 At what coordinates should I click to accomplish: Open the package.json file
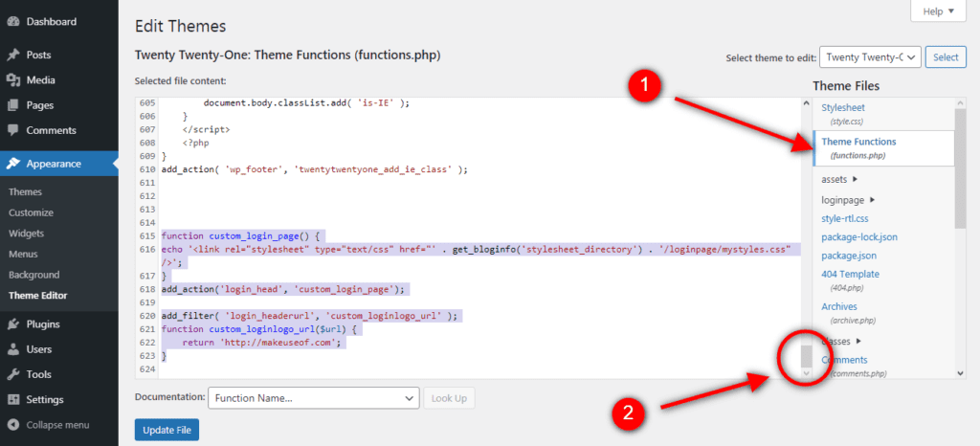(x=849, y=256)
